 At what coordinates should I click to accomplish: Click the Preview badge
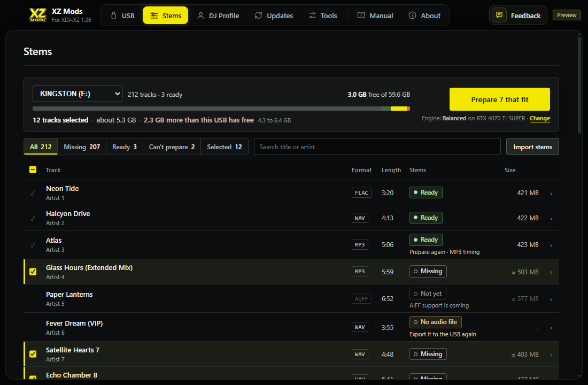pos(567,15)
